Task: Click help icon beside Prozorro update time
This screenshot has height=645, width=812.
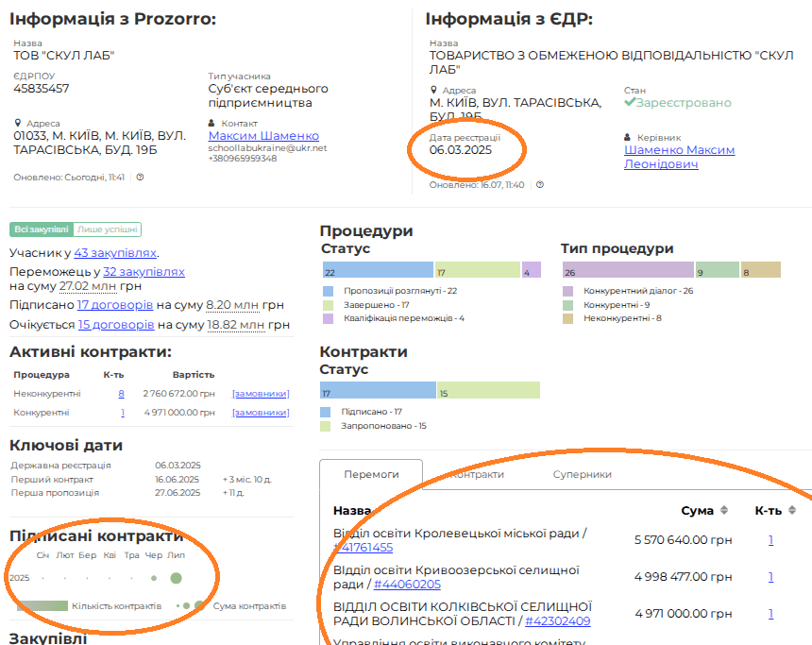Action: 140,178
